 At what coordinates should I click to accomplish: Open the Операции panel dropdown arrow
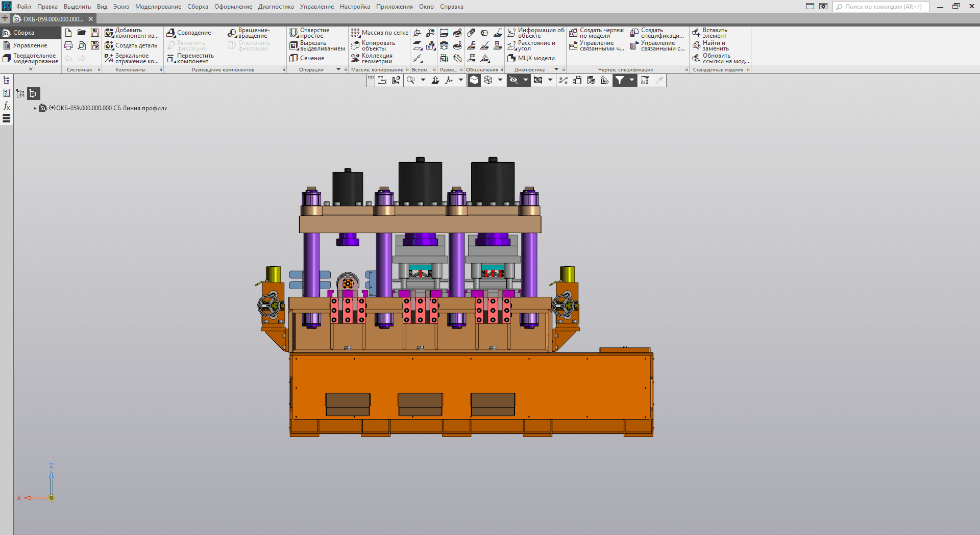pos(338,70)
